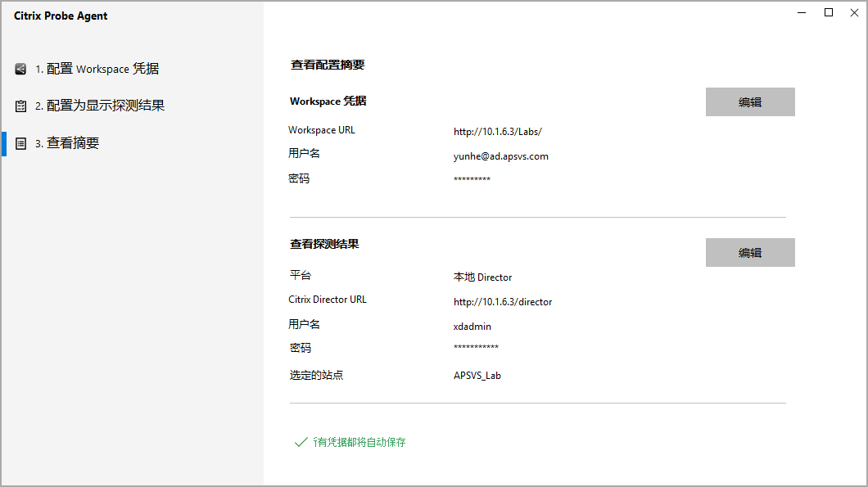Click 编辑 button for 查看探测结果
Image resolution: width=868 pixels, height=487 pixels.
point(749,253)
